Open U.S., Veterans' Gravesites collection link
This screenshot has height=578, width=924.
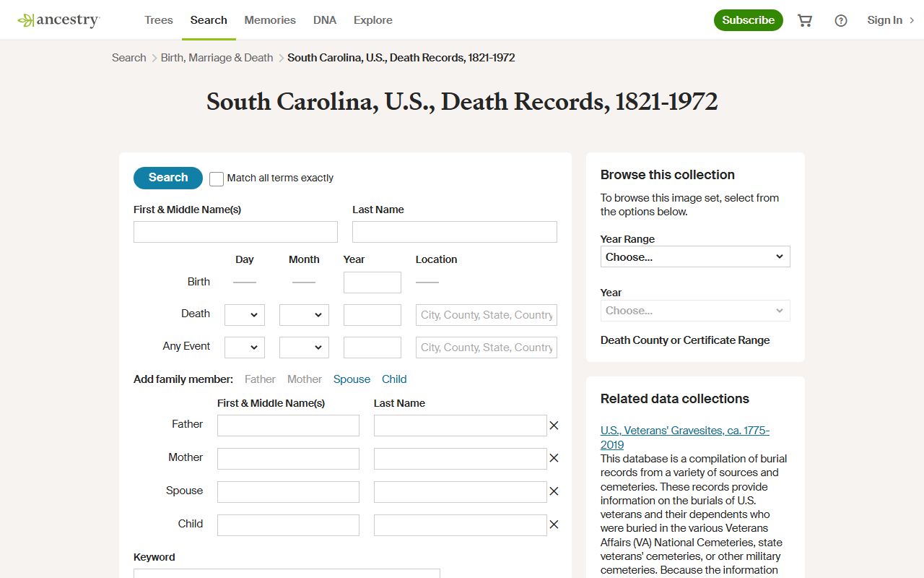point(685,438)
